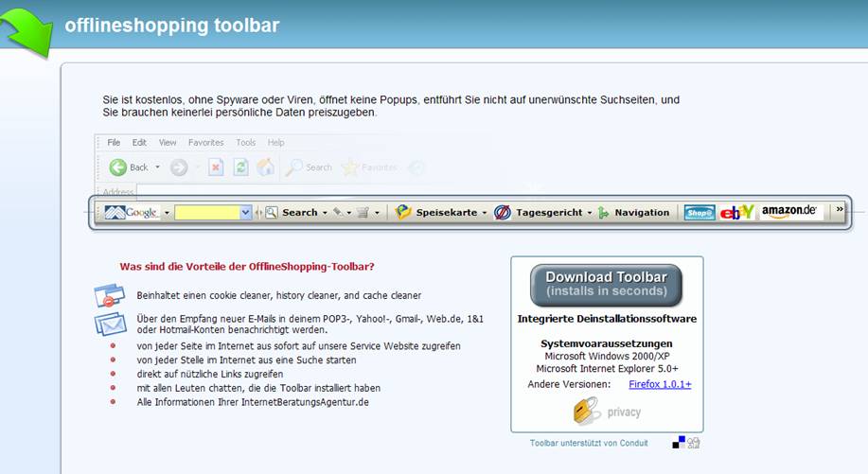The width and height of the screenshot is (868, 474).
Task: Open the Search button dropdown arrow
Action: pyautogui.click(x=325, y=213)
